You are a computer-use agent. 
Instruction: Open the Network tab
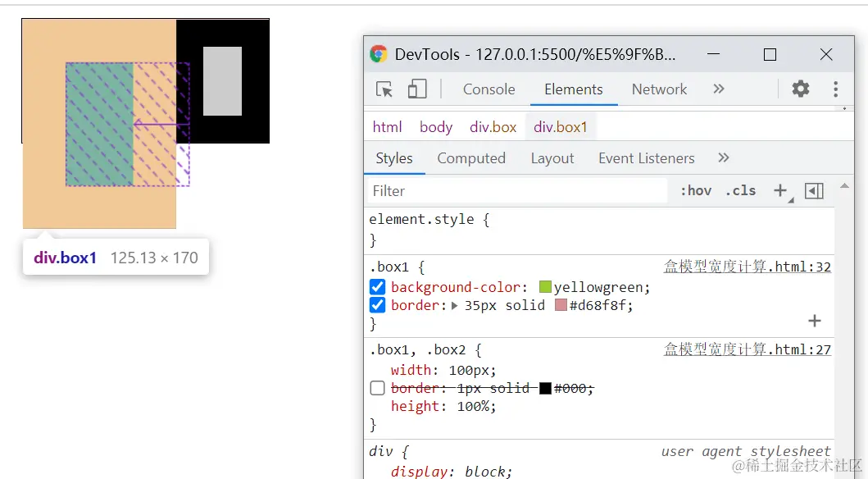pyautogui.click(x=659, y=89)
